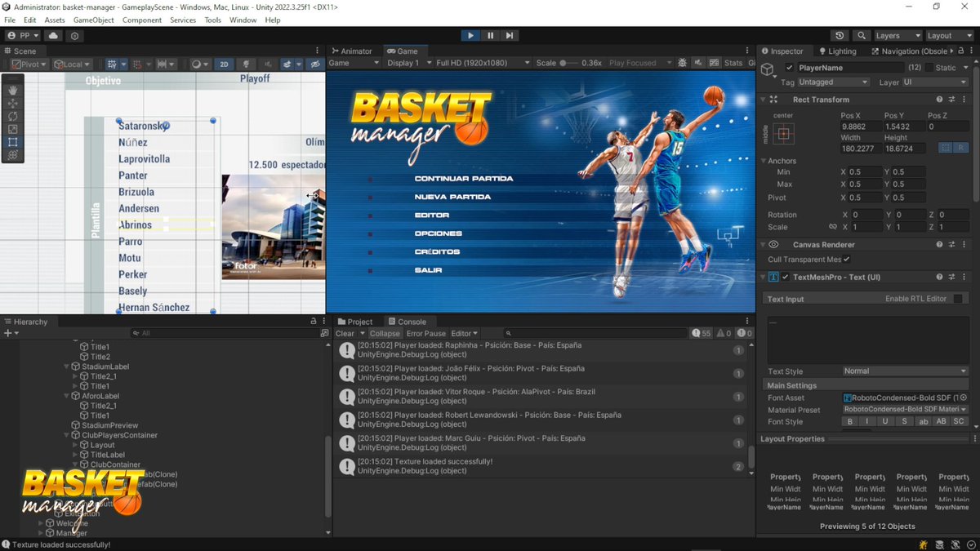Open Rect Transform component kebab menu
The width and height of the screenshot is (980, 551).
click(x=964, y=100)
